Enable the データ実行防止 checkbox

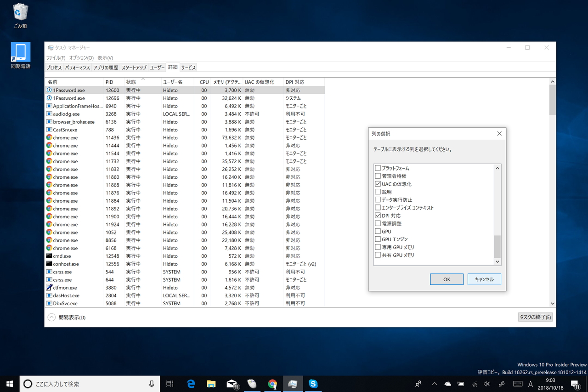click(x=378, y=200)
